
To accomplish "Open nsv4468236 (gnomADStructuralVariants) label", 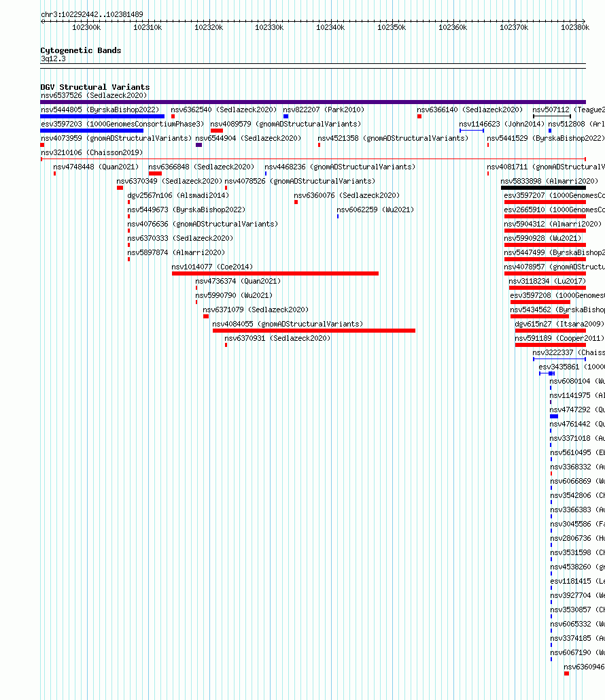I will click(x=340, y=167).
